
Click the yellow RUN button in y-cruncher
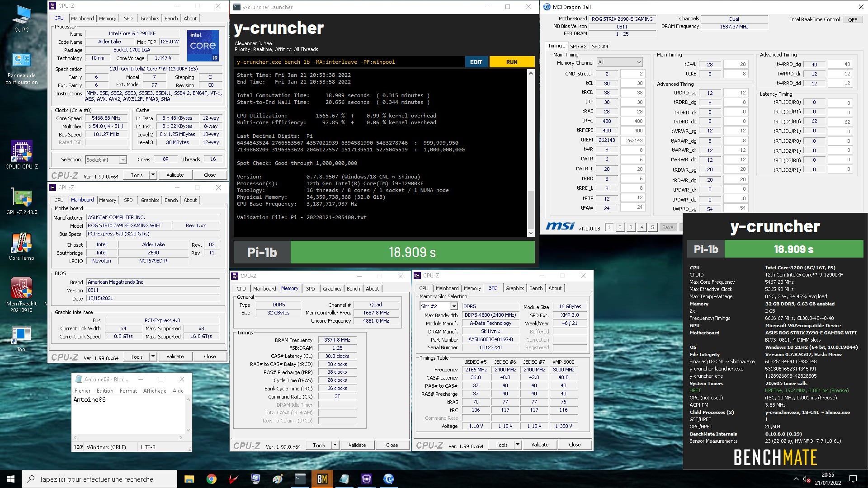(512, 62)
